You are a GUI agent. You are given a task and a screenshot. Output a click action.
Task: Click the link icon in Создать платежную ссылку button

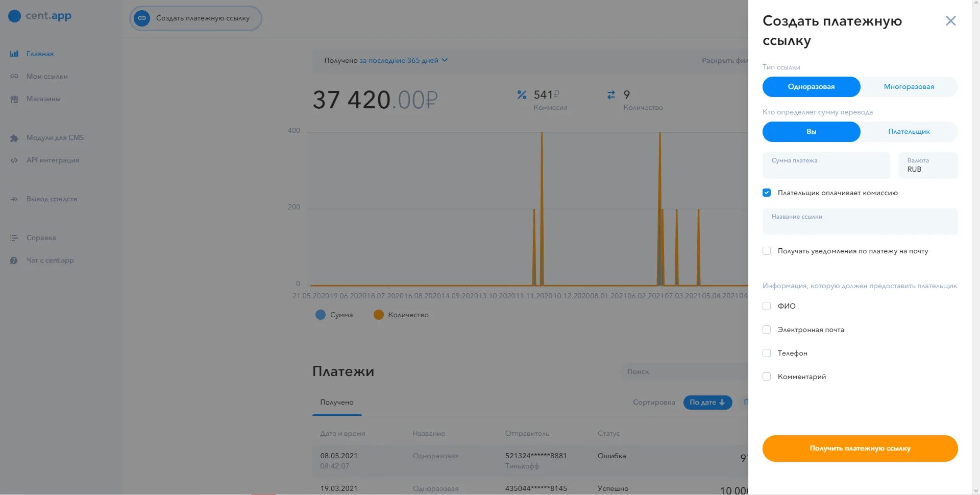[x=142, y=18]
